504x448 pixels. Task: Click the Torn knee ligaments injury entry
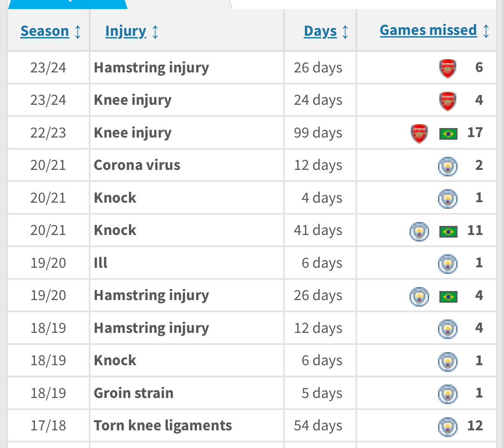click(x=163, y=426)
